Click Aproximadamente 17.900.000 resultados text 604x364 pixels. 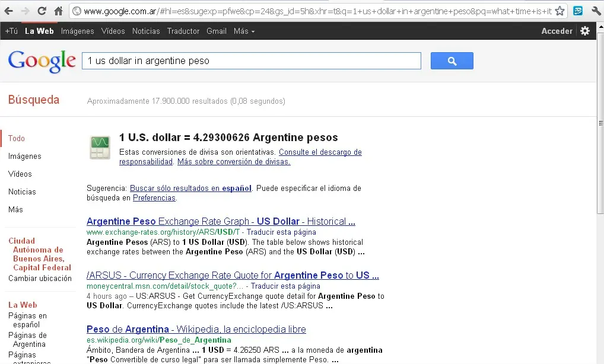click(x=186, y=101)
